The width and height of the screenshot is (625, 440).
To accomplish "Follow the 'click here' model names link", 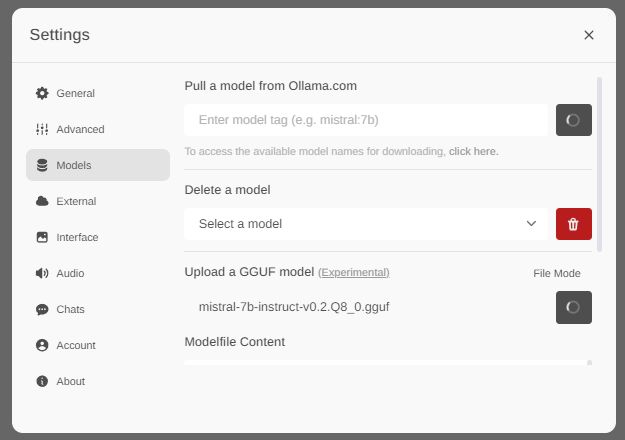I will (473, 151).
